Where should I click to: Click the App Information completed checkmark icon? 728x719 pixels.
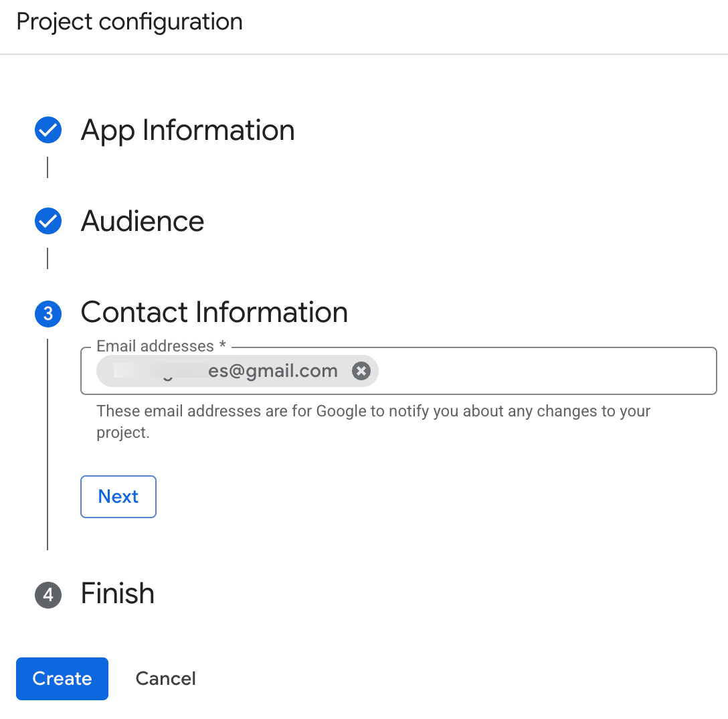pos(48,131)
